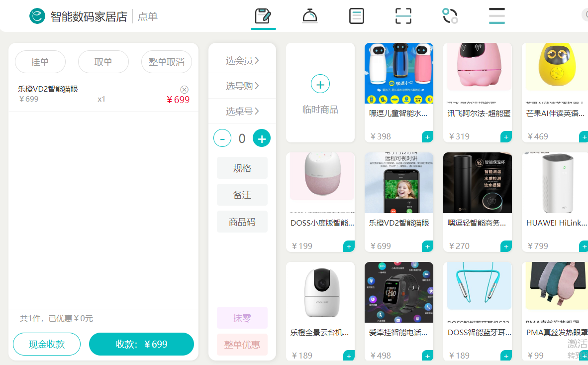
Task: Click 整单取消 to cancel the order
Action: click(167, 62)
